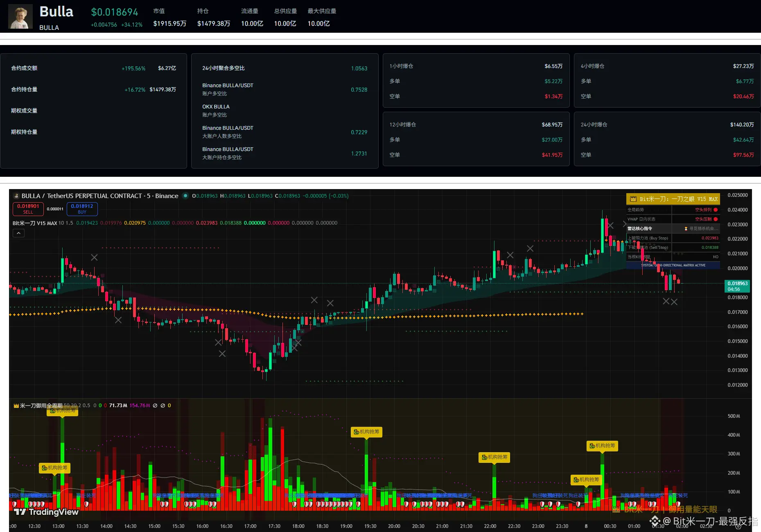Click the 0.025000 price axis label
The image size is (761, 532).
pyautogui.click(x=738, y=195)
